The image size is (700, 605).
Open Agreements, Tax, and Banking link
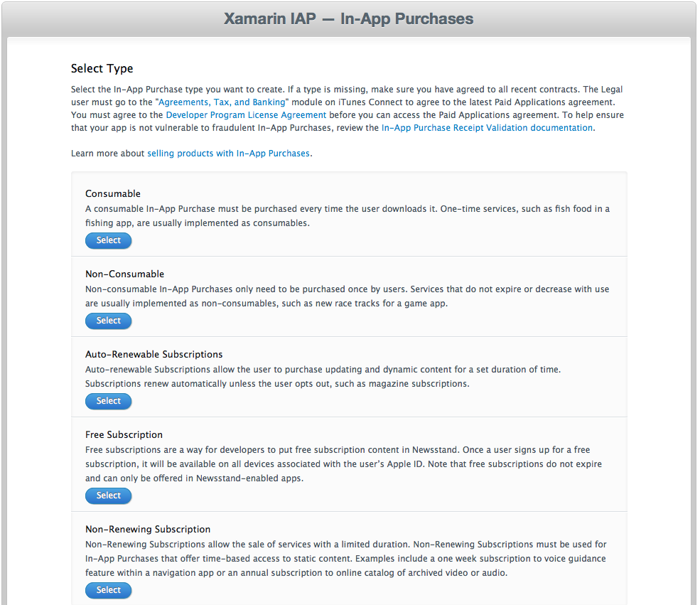(222, 102)
